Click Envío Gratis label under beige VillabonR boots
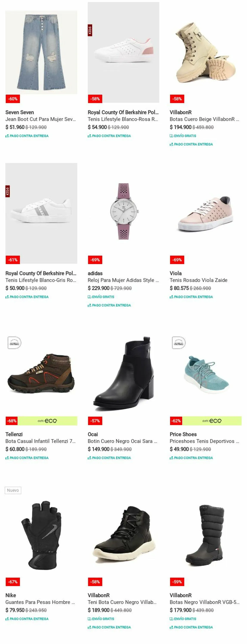This screenshot has width=247, height=644. click(185, 136)
